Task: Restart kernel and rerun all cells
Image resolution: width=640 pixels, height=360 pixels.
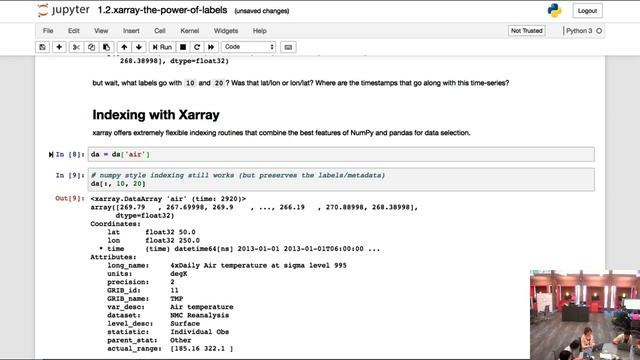Action: click(x=211, y=47)
